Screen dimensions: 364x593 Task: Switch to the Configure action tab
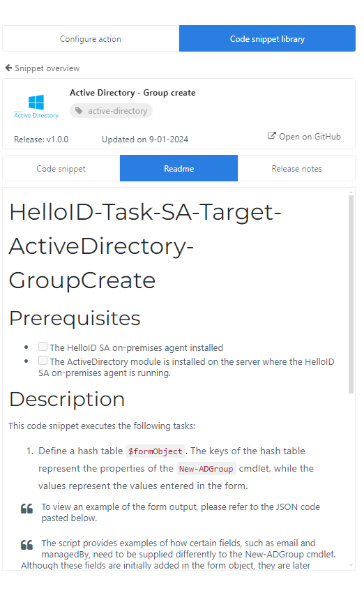91,38
